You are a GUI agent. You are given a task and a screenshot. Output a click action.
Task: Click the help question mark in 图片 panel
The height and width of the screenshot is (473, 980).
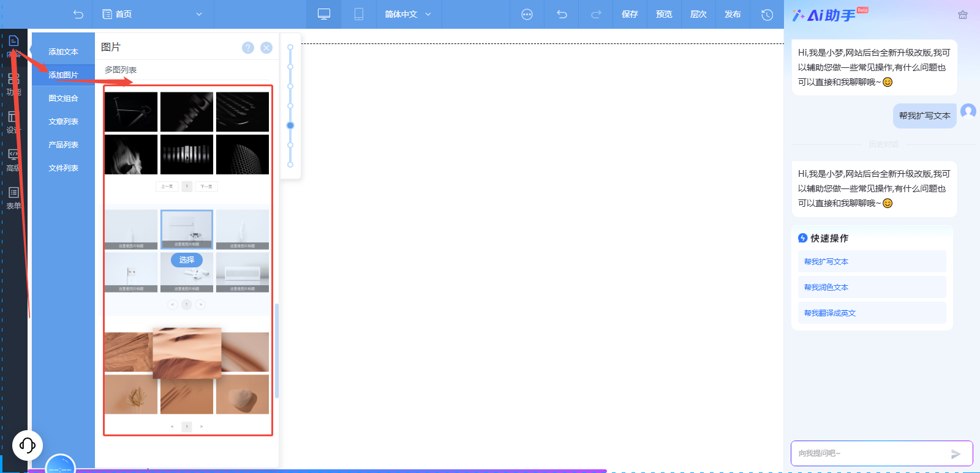[248, 48]
